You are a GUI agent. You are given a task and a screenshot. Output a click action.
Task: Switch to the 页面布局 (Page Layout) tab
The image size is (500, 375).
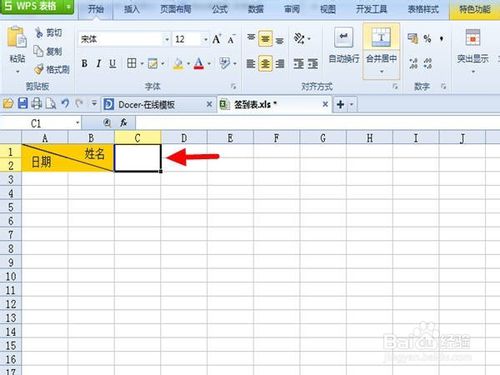coord(176,9)
